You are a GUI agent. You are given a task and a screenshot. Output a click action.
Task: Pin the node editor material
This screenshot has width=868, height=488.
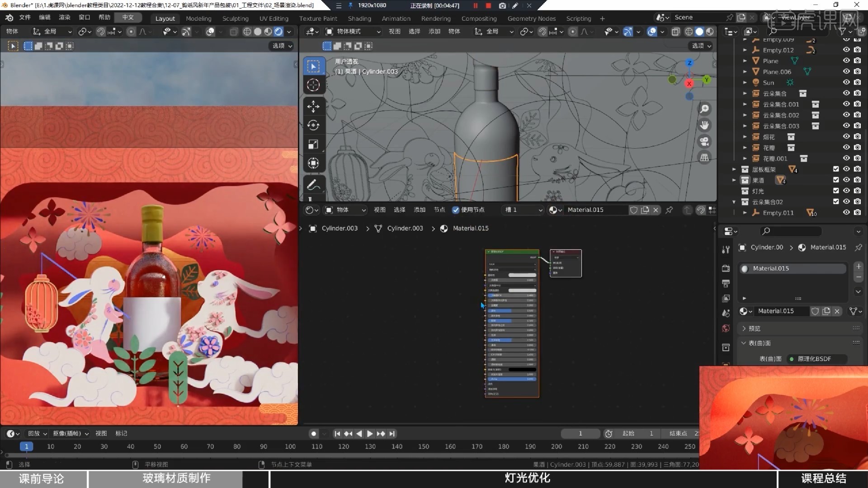669,210
